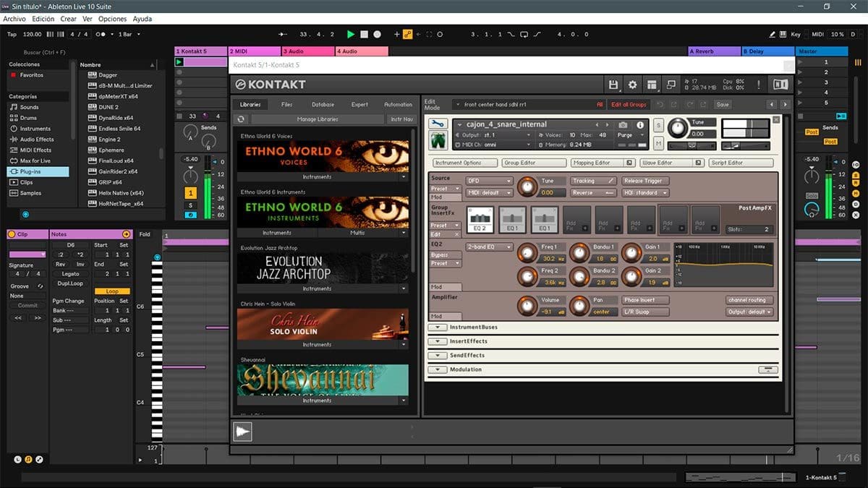Open the Purge dropdown
868x488 pixels.
[630, 135]
